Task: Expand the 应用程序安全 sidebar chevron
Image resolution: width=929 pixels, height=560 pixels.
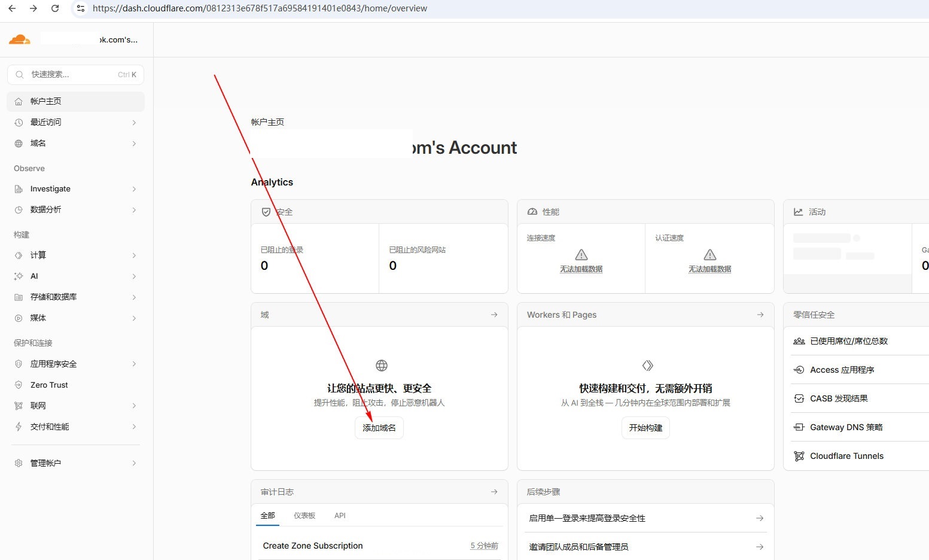Action: pos(134,364)
